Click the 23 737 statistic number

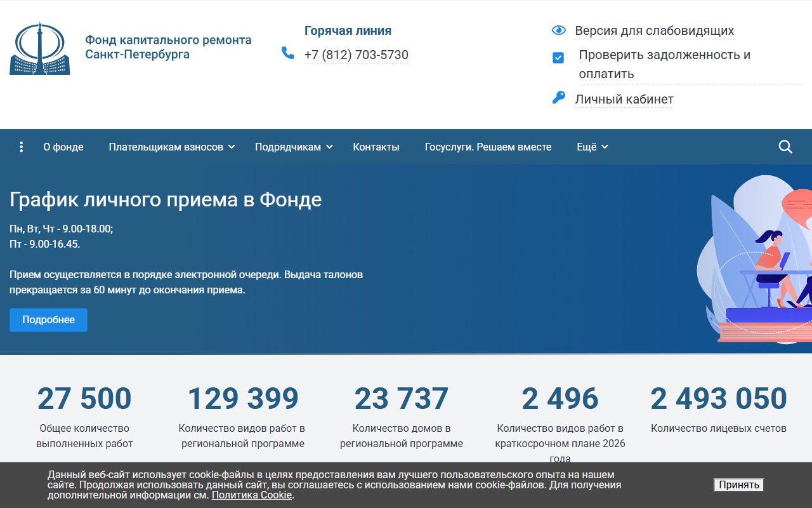coord(402,399)
